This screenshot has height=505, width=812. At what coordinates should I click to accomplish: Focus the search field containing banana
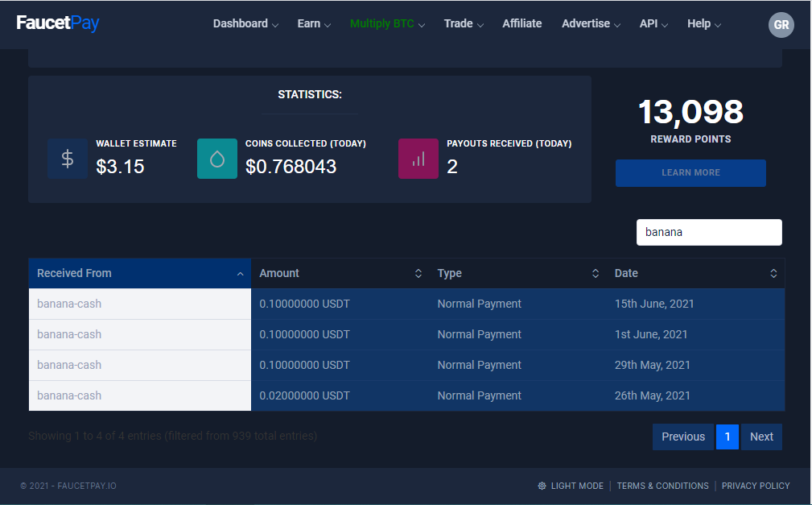(709, 232)
